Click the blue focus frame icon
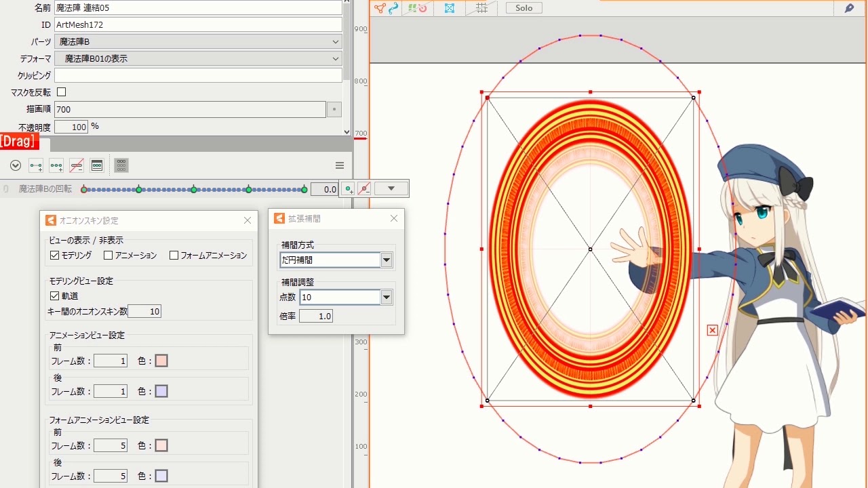This screenshot has height=488, width=868. 449,8
